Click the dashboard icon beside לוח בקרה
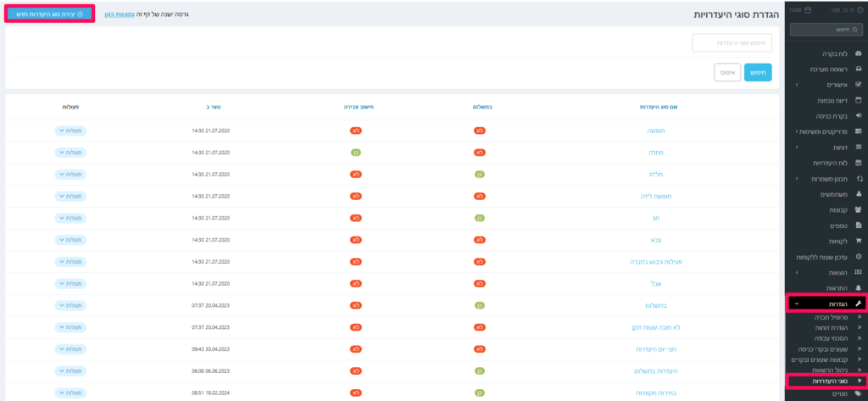 [858, 53]
